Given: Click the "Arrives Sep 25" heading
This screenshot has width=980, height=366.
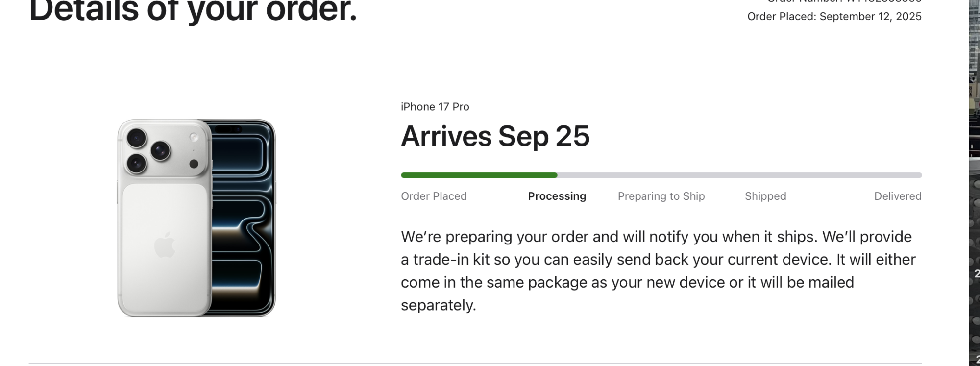Looking at the screenshot, I should pyautogui.click(x=495, y=136).
